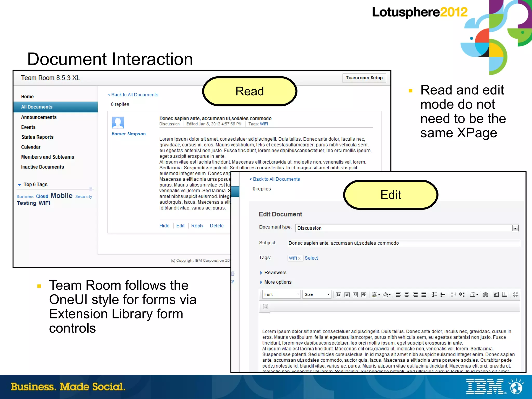Open the Font dropdown

tap(281, 294)
